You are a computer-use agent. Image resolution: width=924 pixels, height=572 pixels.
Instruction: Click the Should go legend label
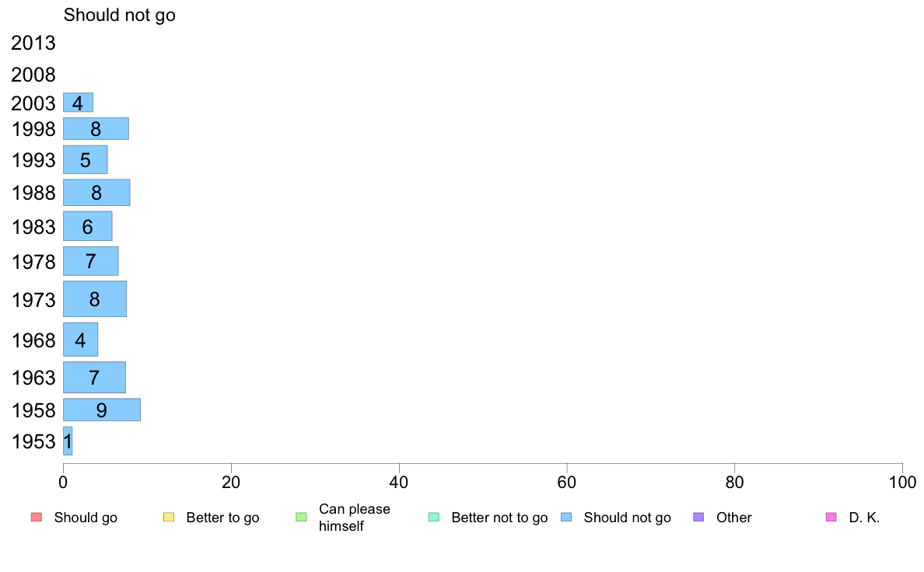point(86,518)
